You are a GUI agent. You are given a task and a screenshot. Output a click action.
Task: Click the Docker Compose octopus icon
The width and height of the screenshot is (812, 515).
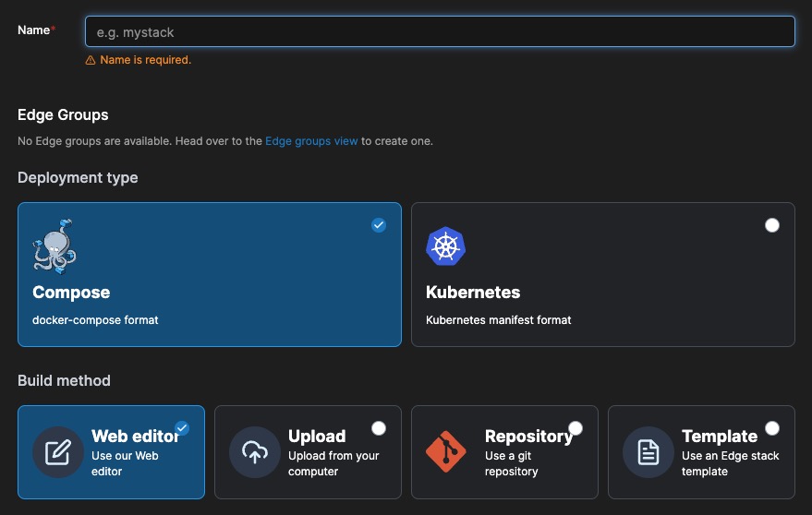(55, 246)
